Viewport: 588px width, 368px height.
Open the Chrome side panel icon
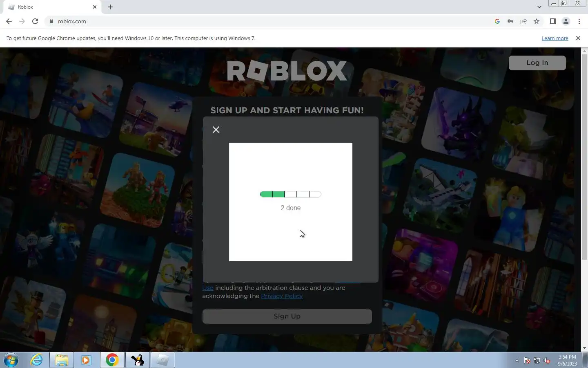(x=552, y=21)
